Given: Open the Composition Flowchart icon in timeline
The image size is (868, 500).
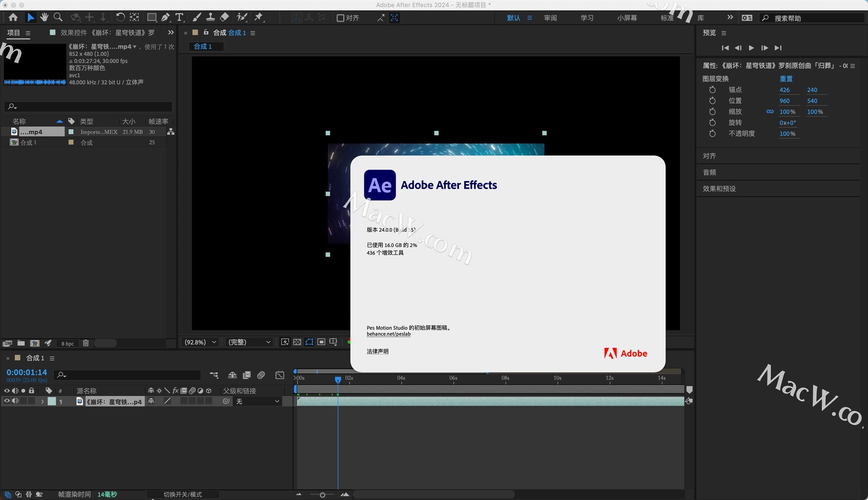Looking at the screenshot, I should point(214,375).
